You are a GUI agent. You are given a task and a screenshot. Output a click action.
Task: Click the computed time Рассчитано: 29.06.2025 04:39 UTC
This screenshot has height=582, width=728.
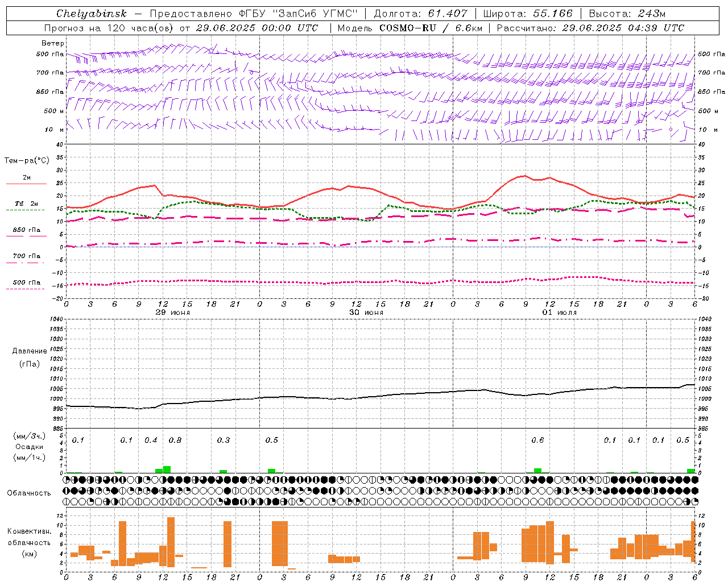590,28
